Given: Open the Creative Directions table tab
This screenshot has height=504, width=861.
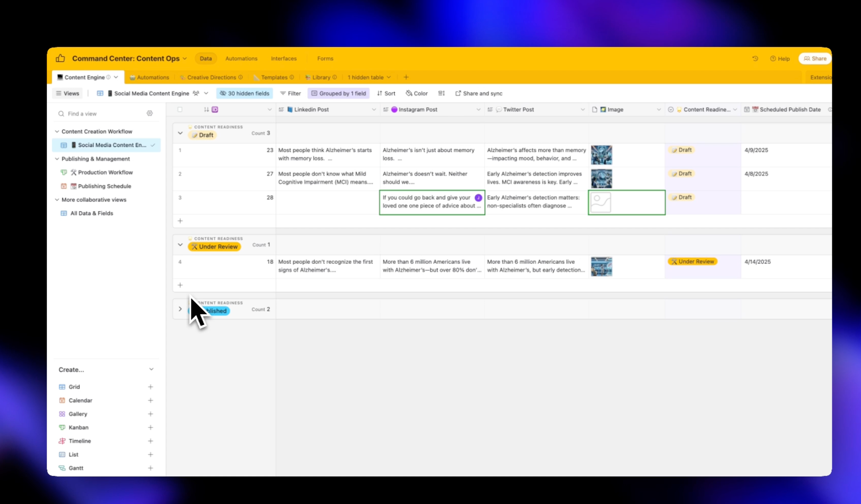Looking at the screenshot, I should 211,77.
